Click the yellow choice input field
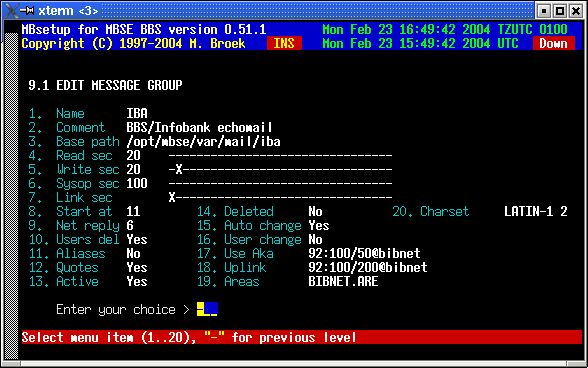The width and height of the screenshot is (588, 368). 207,309
